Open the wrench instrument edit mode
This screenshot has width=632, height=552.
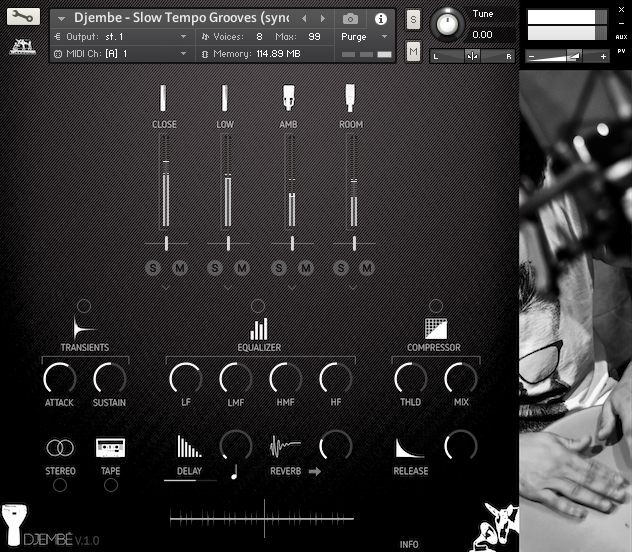pos(23,17)
